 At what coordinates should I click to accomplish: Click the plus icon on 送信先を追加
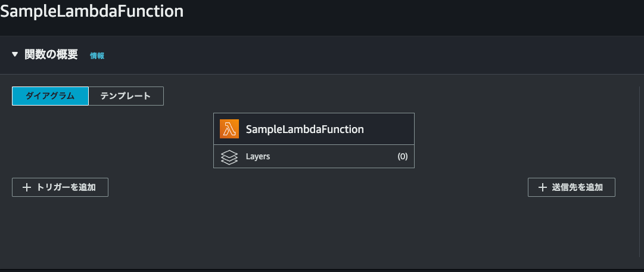coord(543,187)
